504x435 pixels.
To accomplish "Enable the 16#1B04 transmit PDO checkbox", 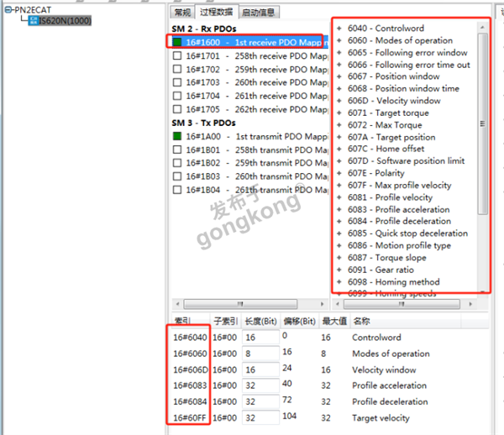I will (177, 190).
